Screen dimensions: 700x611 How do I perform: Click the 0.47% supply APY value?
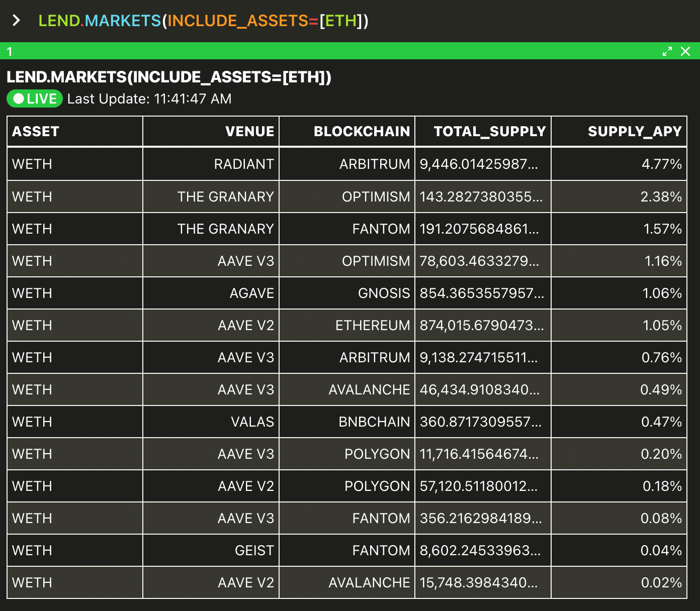(x=662, y=422)
